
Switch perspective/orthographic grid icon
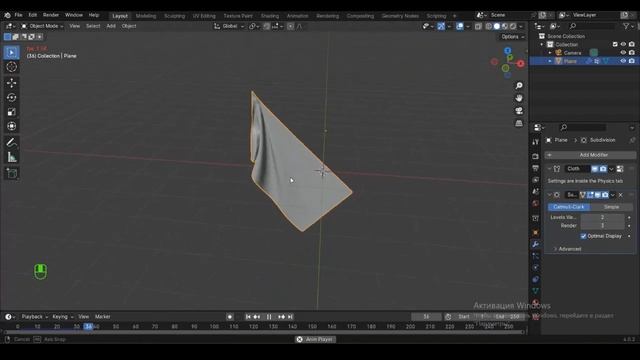tap(519, 123)
